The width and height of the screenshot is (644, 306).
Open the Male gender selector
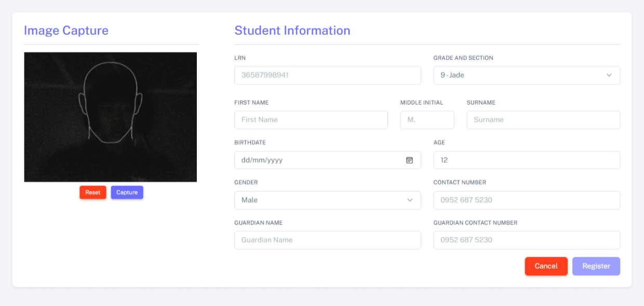point(328,200)
